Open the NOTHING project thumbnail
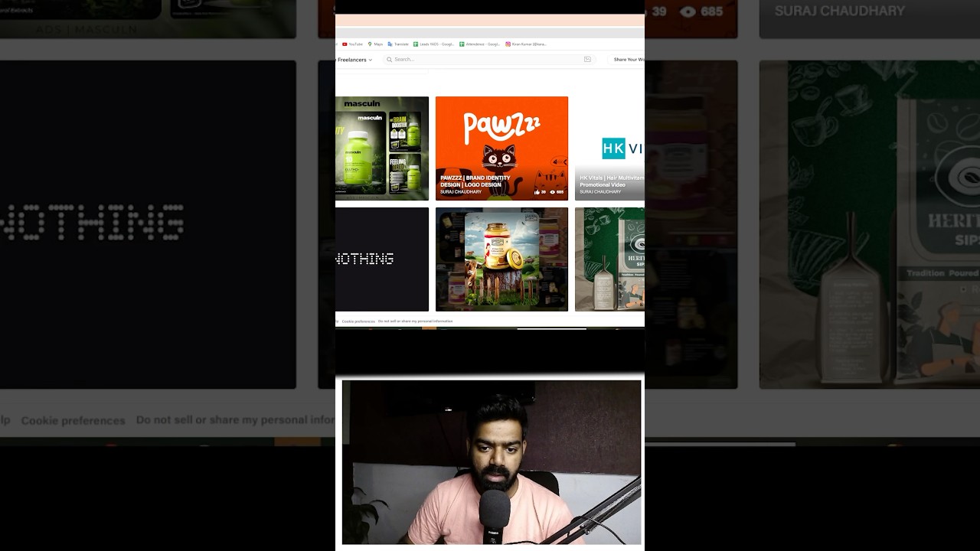 point(382,259)
